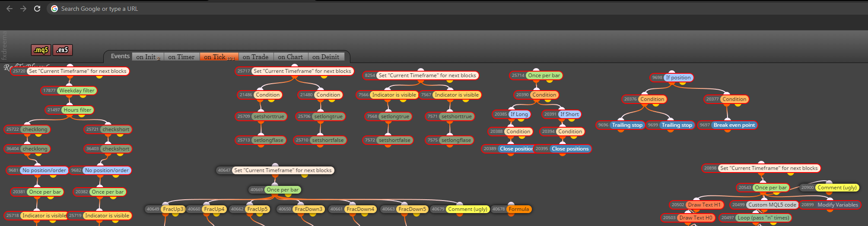Viewport: 868px width, 226px height.
Task: Select block 25722 checklong
Action: [x=28, y=129]
